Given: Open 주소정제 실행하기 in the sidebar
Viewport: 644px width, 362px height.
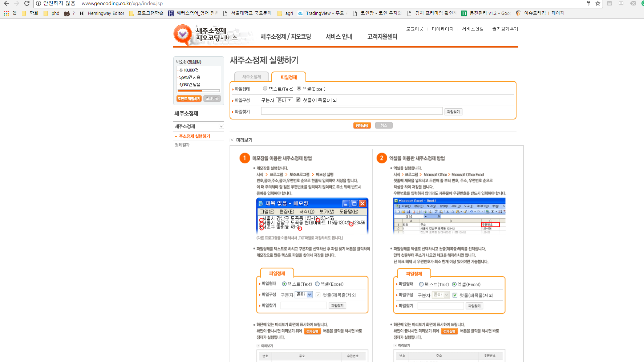Looking at the screenshot, I should coord(194,136).
